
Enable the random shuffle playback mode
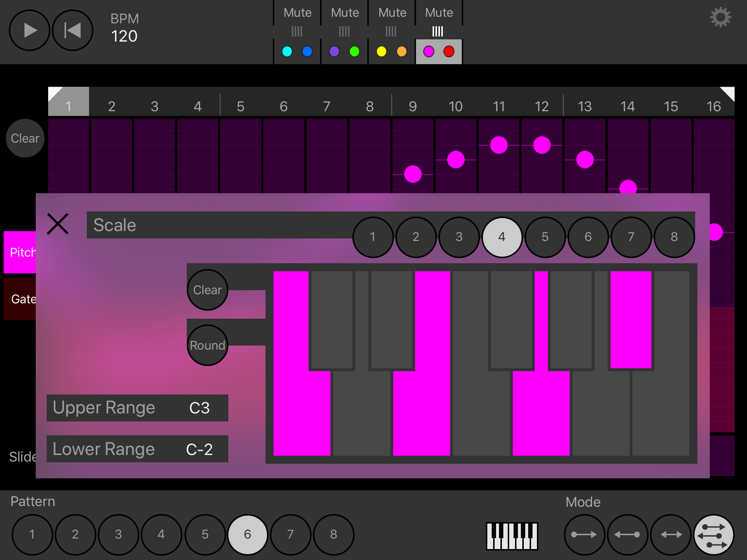point(714,534)
